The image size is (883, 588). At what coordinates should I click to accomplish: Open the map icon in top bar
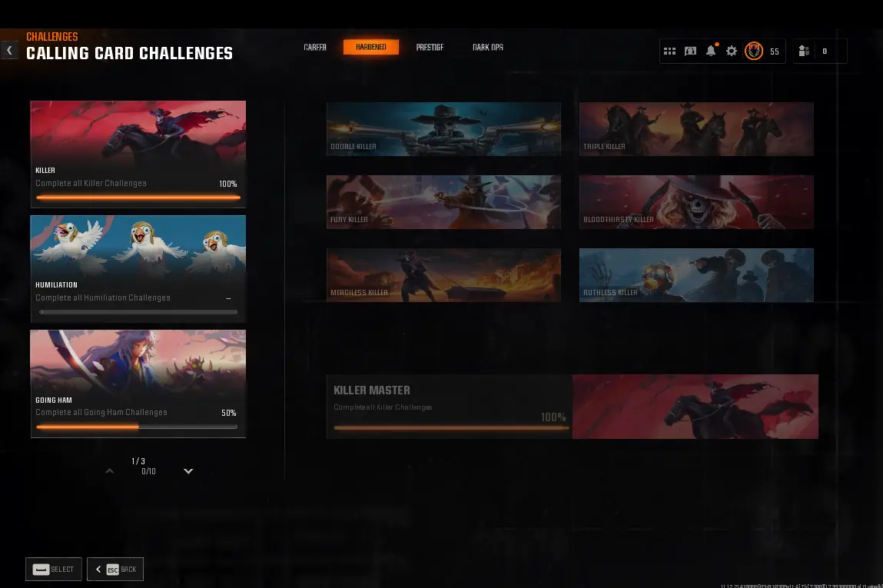690,51
